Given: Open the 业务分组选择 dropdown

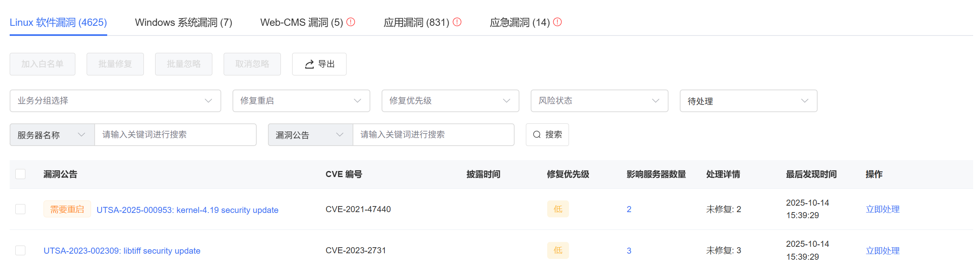Looking at the screenshot, I should pyautogui.click(x=115, y=101).
